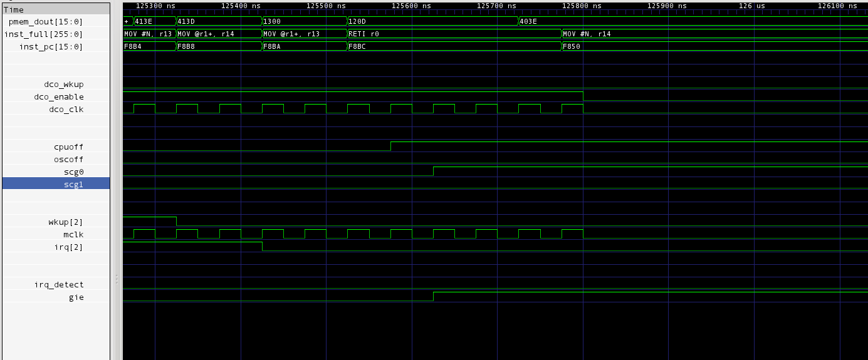Select the gie signal name

coord(76,297)
